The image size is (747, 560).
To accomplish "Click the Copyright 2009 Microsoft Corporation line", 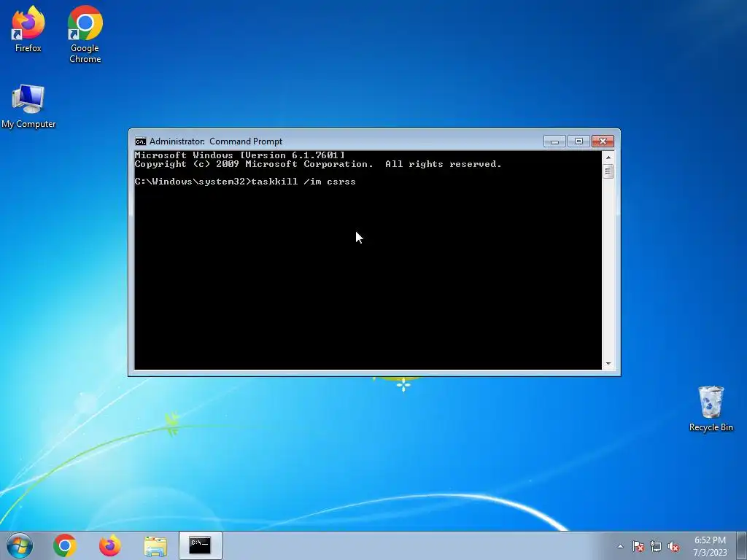I will point(318,164).
